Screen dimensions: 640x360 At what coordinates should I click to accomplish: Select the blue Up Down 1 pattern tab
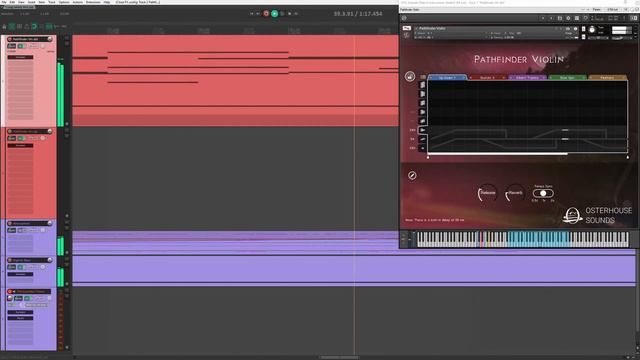pos(447,77)
